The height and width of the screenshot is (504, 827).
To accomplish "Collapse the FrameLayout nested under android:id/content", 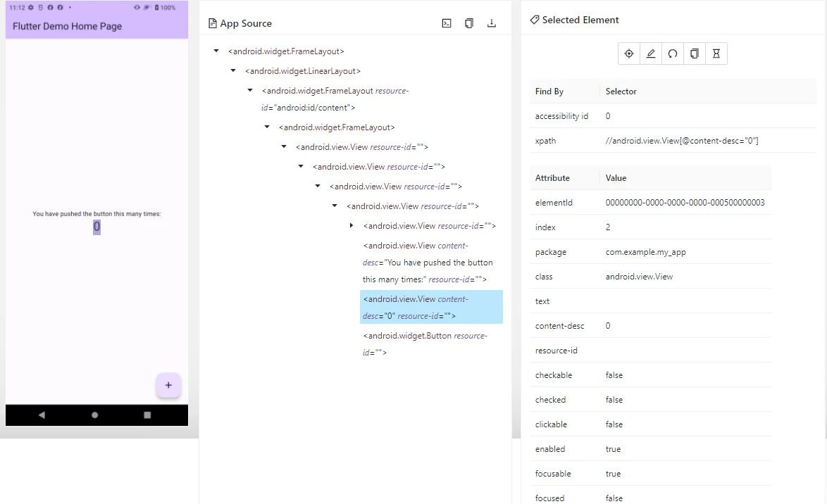I will [x=267, y=127].
